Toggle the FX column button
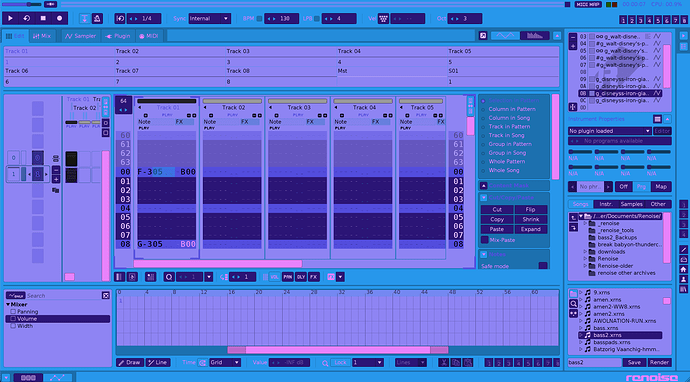 pos(313,277)
